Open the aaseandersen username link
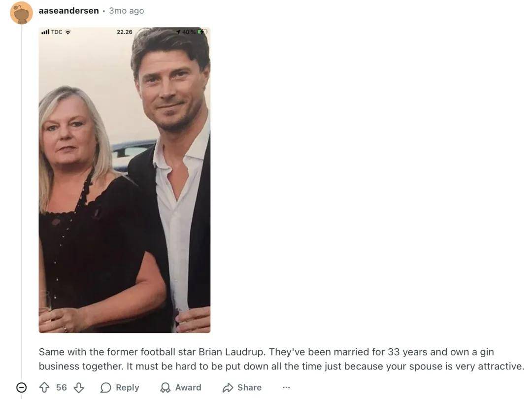Viewport: 532px width, 399px height. (68, 10)
